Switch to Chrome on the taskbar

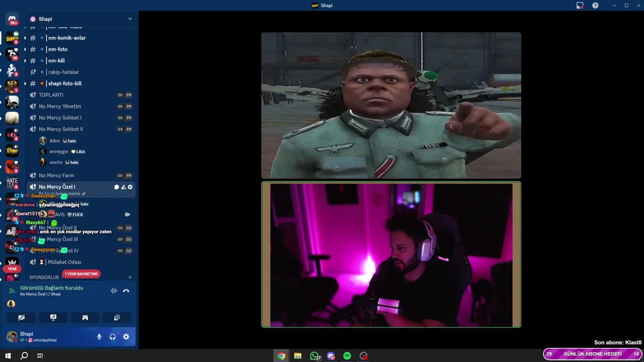pos(281,356)
